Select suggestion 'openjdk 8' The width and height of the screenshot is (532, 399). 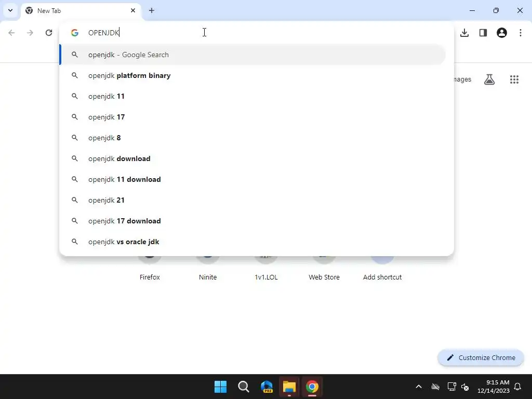253,138
